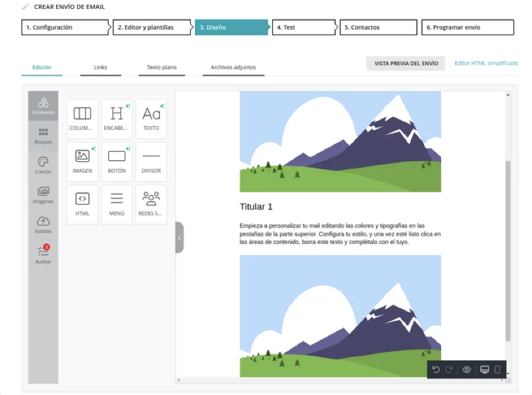Screen dimensions: 532x395
Task: Select the HTML content block
Action: [x=82, y=205]
